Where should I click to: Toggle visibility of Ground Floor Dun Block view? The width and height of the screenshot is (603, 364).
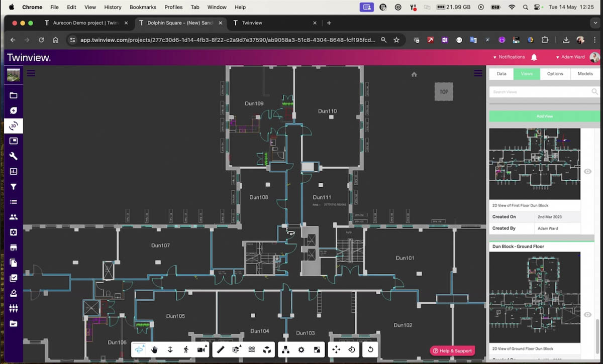pyautogui.click(x=588, y=314)
